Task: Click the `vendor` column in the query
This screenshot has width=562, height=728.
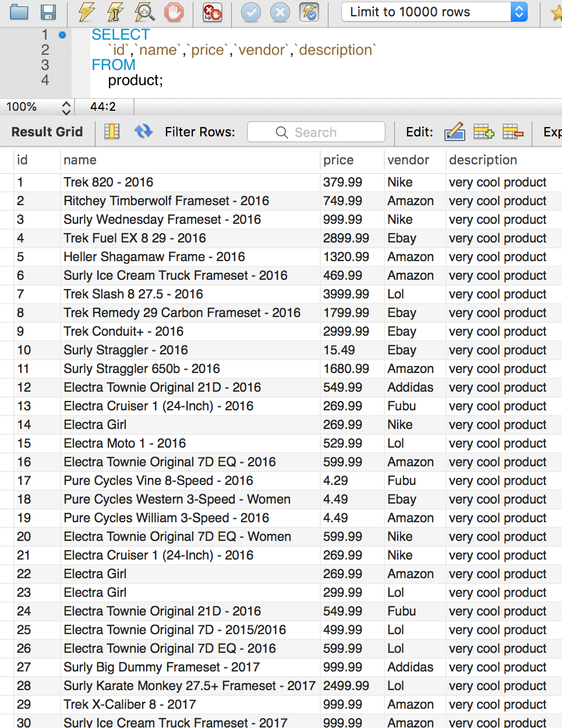Action: [x=262, y=50]
